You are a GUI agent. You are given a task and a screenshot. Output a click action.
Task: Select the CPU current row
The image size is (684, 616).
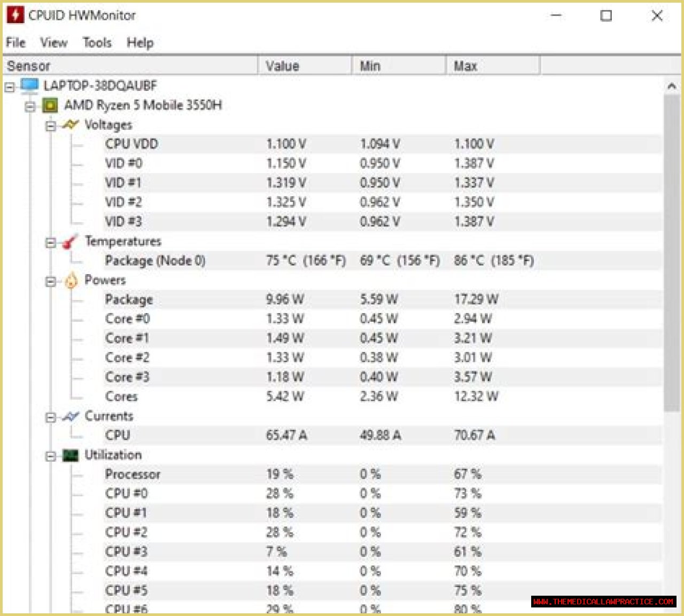tap(383, 435)
